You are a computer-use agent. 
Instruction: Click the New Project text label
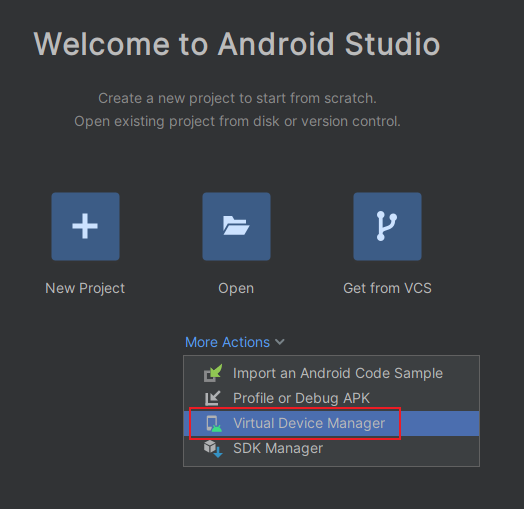[x=85, y=288]
